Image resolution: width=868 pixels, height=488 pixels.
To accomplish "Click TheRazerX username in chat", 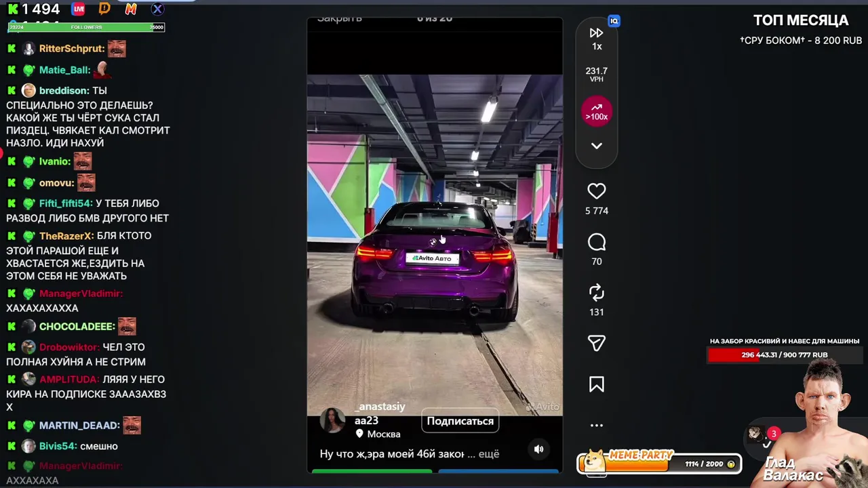I will point(66,236).
